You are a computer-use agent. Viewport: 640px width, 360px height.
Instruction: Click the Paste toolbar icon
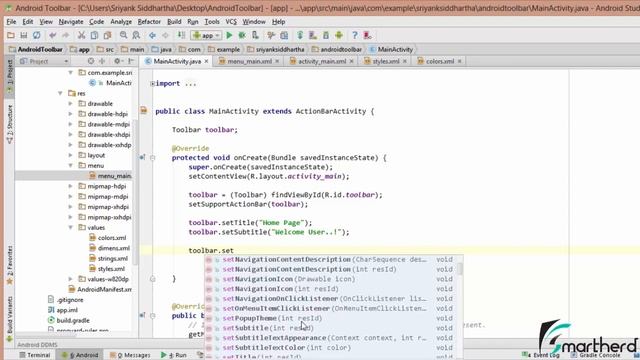coord(107,36)
